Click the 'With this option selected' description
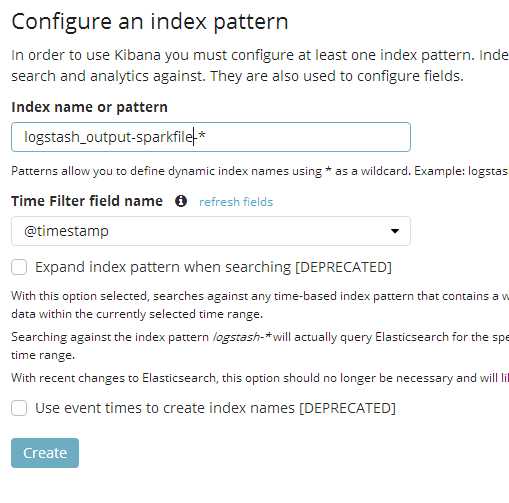 260,305
